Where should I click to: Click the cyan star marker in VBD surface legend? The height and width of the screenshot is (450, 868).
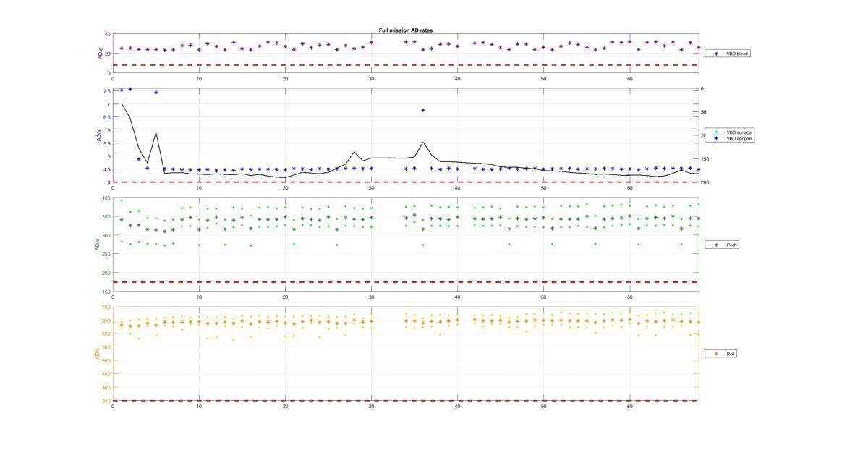click(x=716, y=132)
